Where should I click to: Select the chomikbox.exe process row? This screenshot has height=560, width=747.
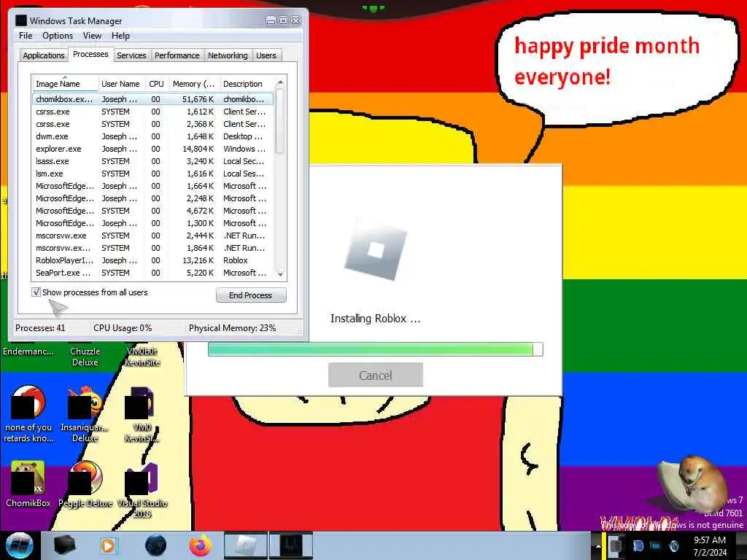point(152,99)
